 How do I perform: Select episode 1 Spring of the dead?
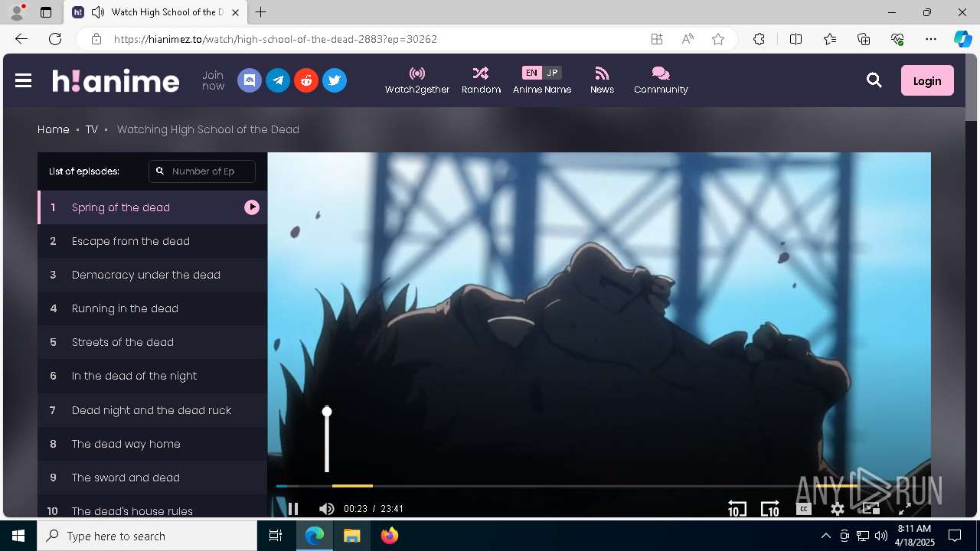(x=152, y=207)
